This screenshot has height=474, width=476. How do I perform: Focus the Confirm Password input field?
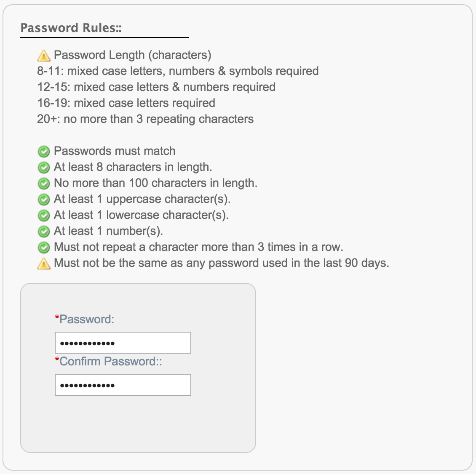tap(123, 385)
